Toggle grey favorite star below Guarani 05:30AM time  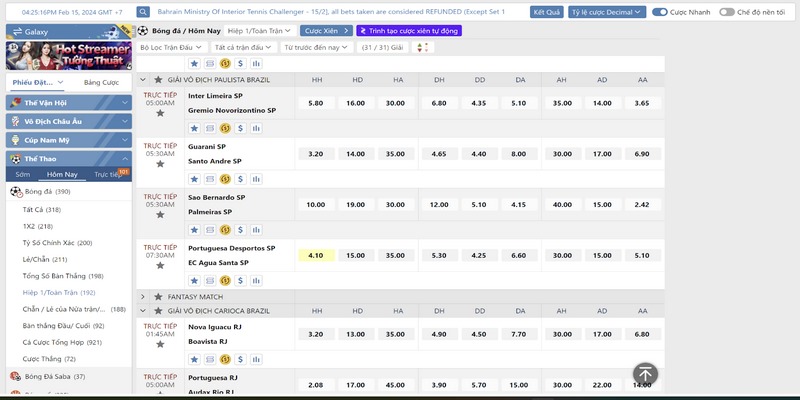pyautogui.click(x=160, y=164)
